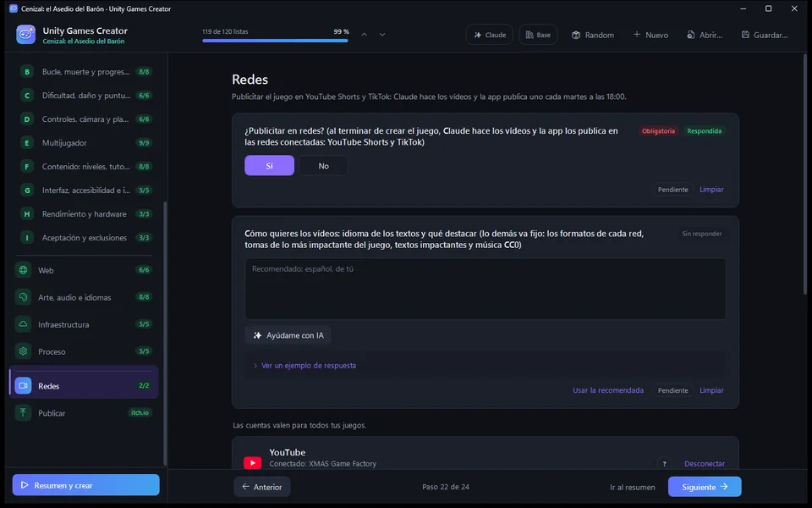The image size is (812, 508).
Task: Toggle Pendiente on the publicitar en redes question
Action: tap(672, 190)
